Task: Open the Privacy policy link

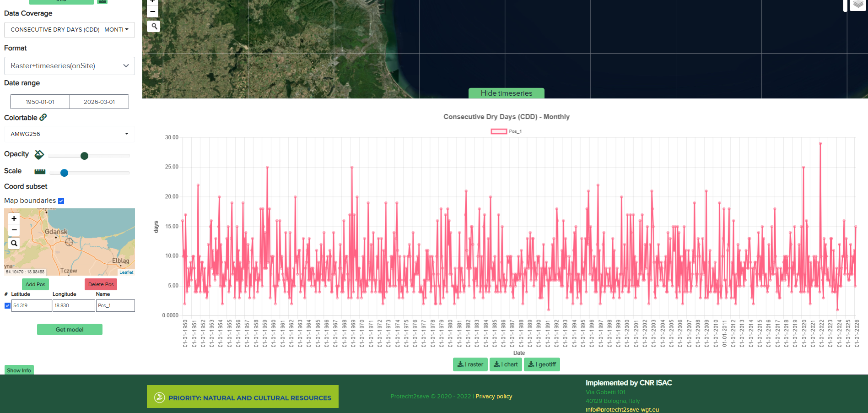Action: tap(494, 397)
